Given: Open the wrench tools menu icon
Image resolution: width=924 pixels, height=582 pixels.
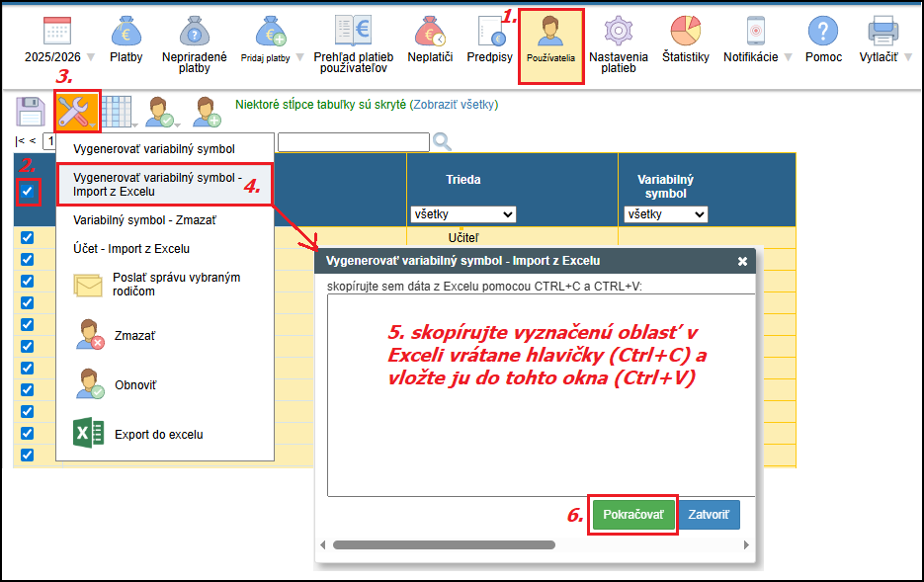Looking at the screenshot, I should click(76, 111).
